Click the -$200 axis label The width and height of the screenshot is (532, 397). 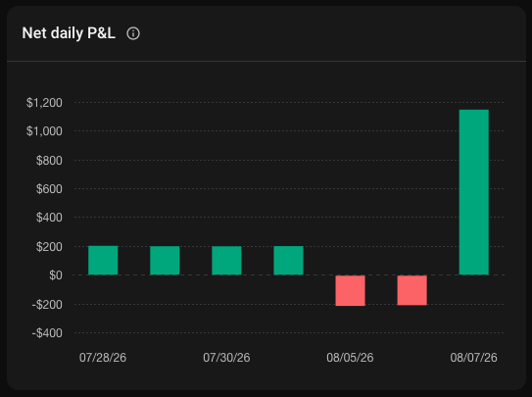click(47, 304)
